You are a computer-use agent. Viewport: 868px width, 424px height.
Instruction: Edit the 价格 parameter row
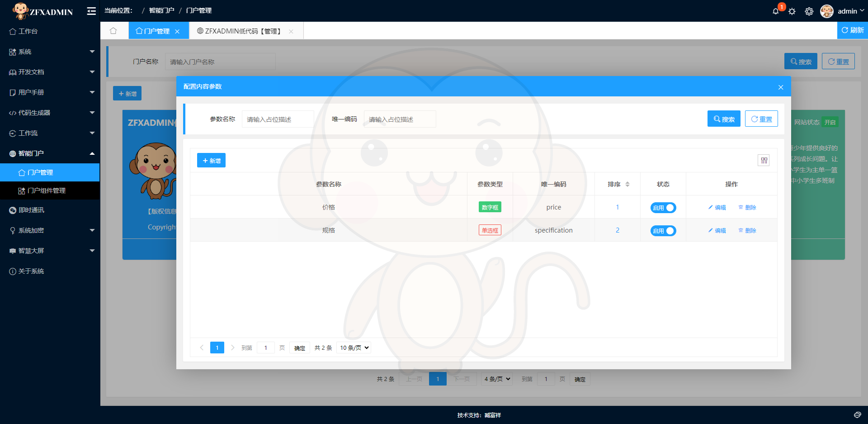(x=717, y=207)
